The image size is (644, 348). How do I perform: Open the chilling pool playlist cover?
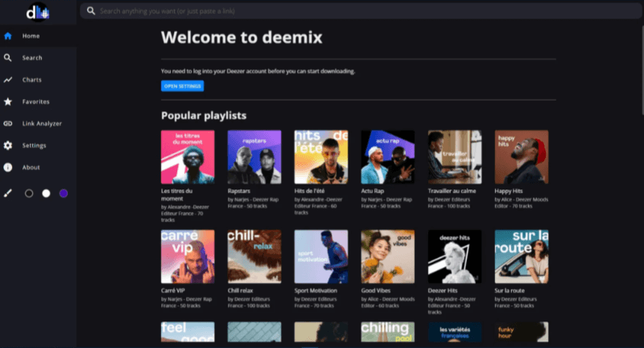[x=388, y=332]
